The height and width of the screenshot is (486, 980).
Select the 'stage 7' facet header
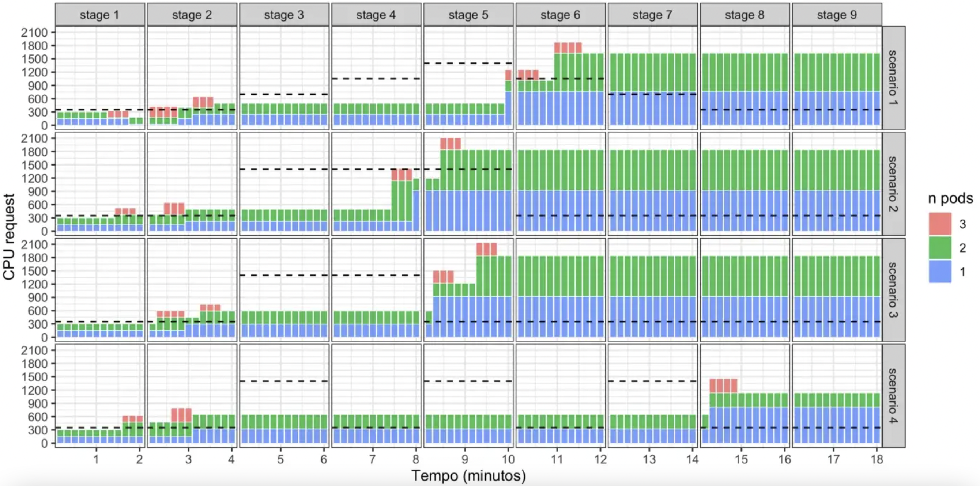652,15
